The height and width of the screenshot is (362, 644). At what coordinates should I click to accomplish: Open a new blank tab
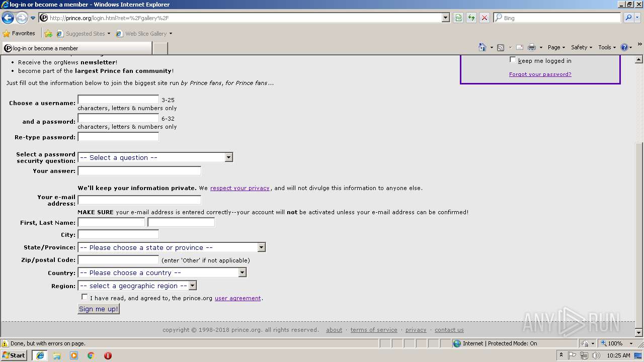click(160, 48)
